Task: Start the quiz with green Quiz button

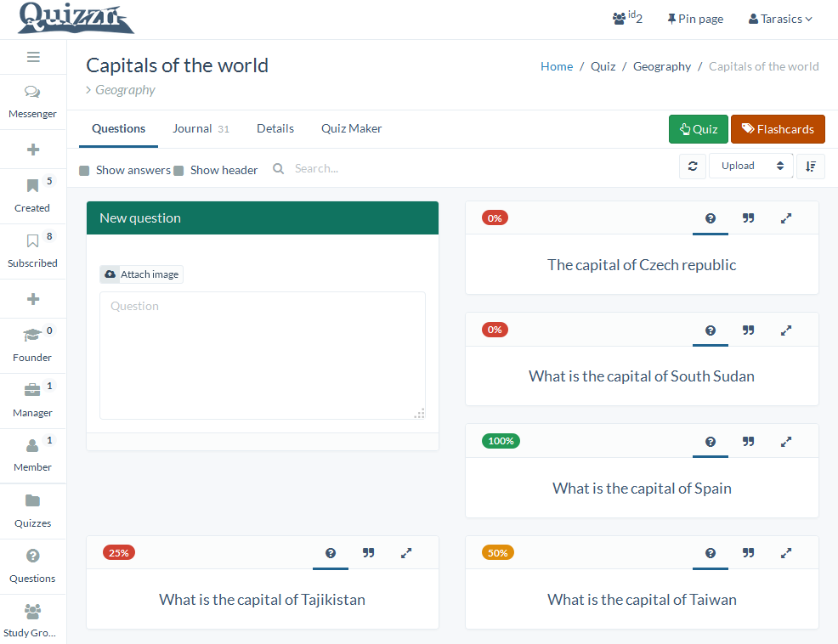Action: coord(698,129)
